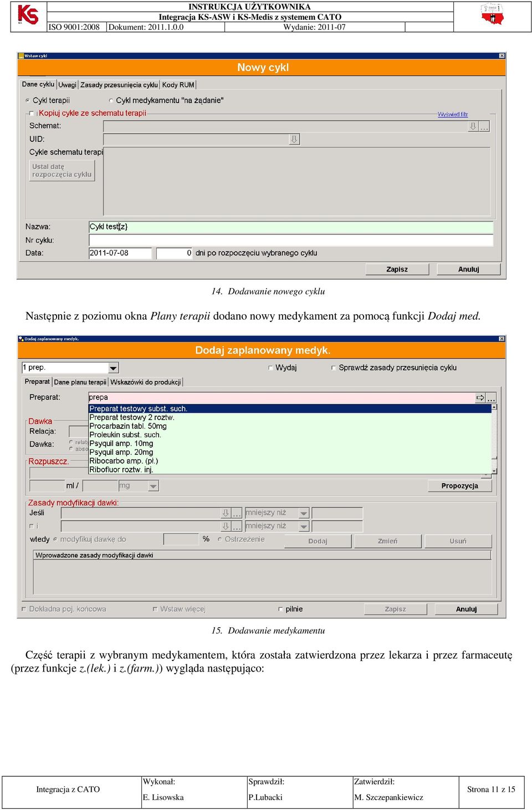The image size is (532, 810).
Task: Open the '1 prep.' dropdown
Action: click(x=114, y=368)
